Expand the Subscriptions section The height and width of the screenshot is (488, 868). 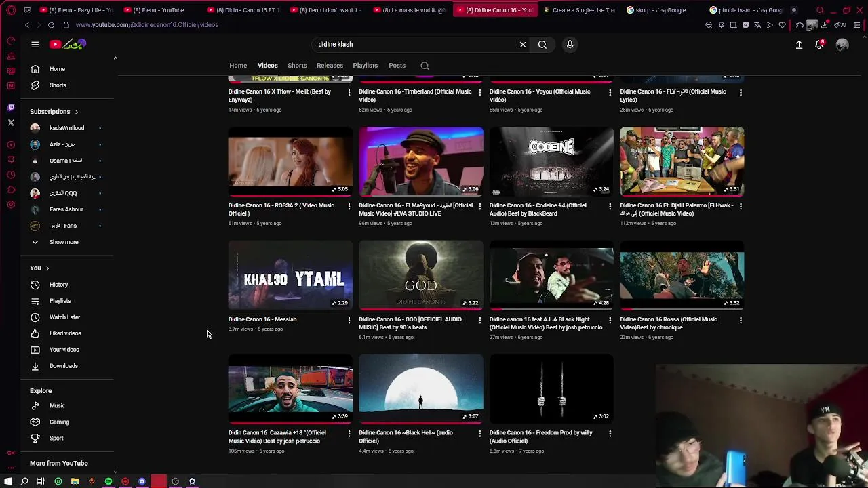pyautogui.click(x=54, y=112)
